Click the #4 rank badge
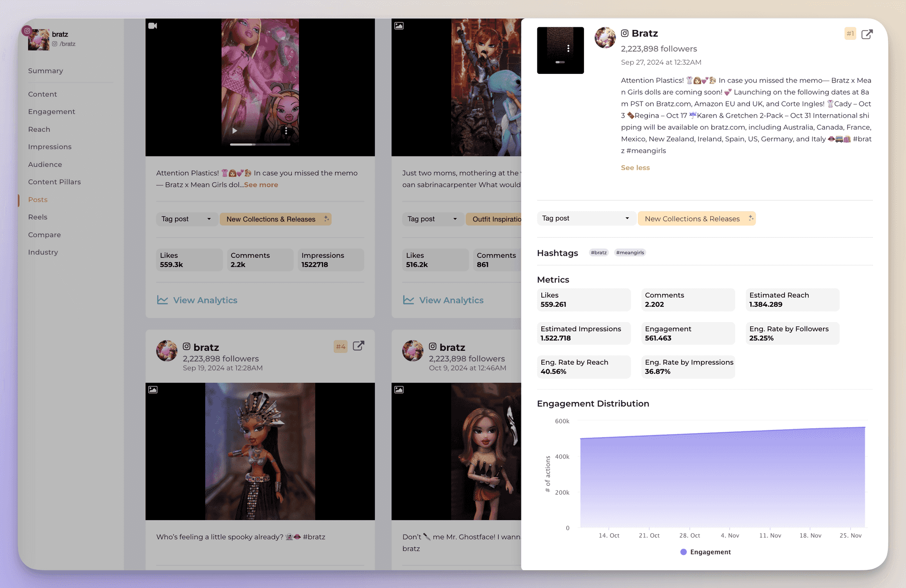The width and height of the screenshot is (906, 588). (341, 347)
